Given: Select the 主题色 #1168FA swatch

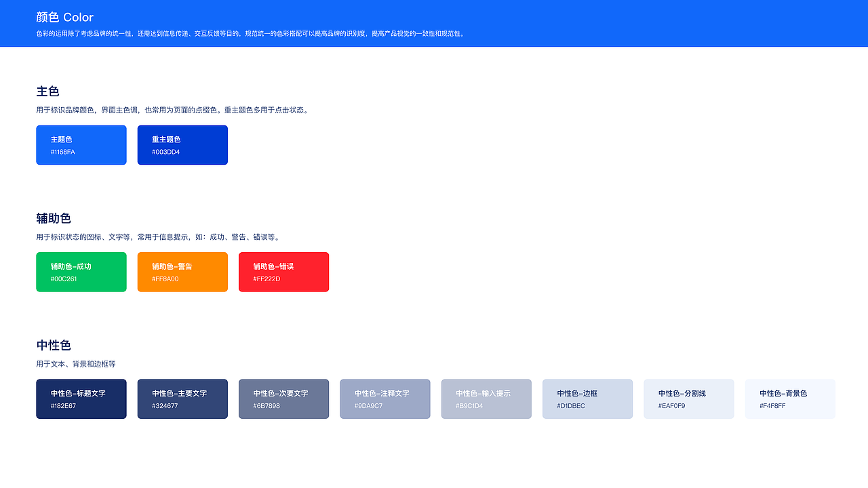Looking at the screenshot, I should [81, 145].
